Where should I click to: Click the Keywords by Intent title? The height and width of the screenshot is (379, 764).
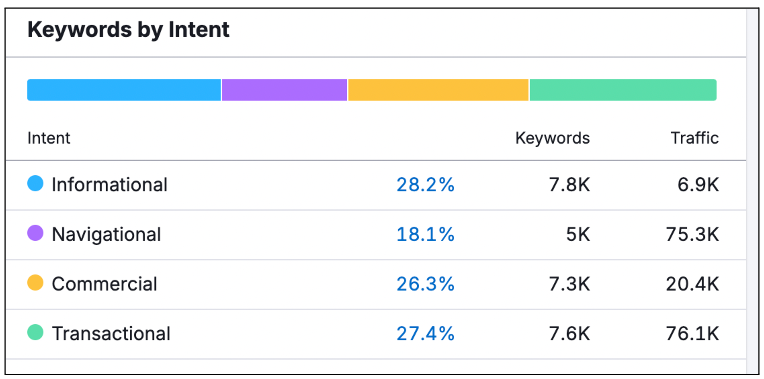click(128, 30)
